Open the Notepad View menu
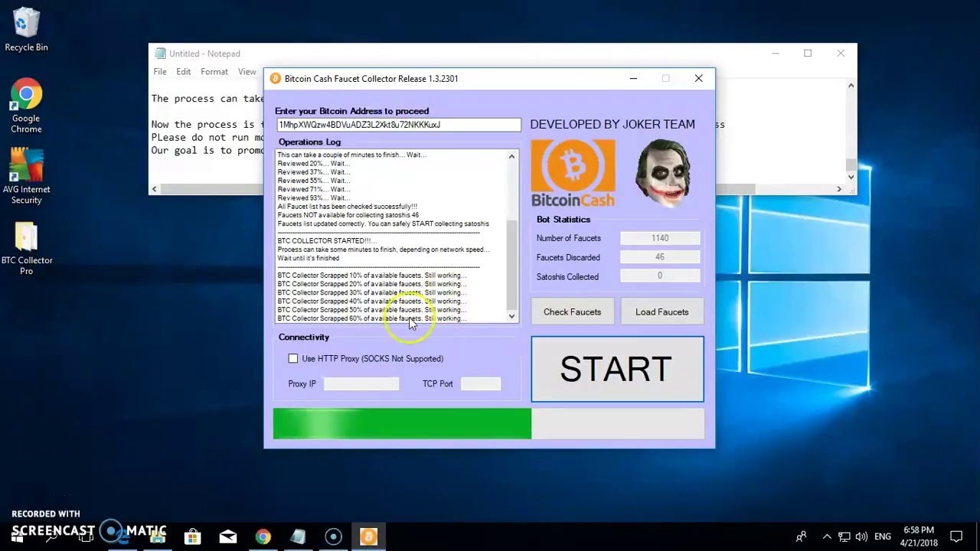 [247, 72]
